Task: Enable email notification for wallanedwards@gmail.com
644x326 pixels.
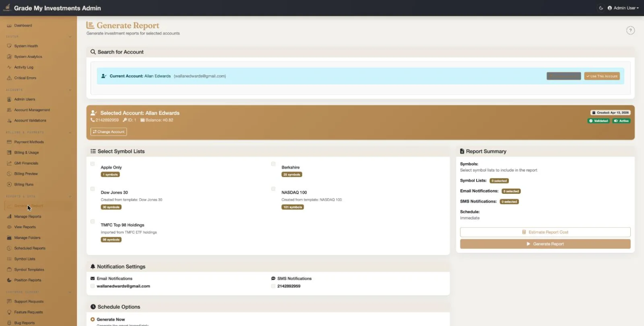Action: click(93, 286)
